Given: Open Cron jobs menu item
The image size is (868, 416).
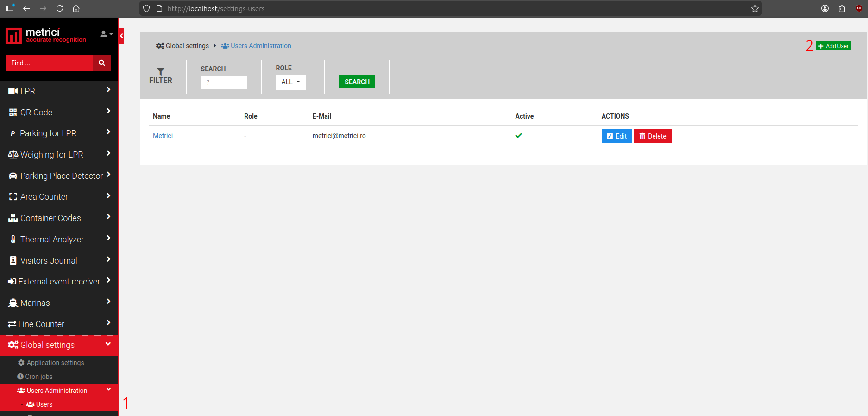Looking at the screenshot, I should pyautogui.click(x=35, y=377).
